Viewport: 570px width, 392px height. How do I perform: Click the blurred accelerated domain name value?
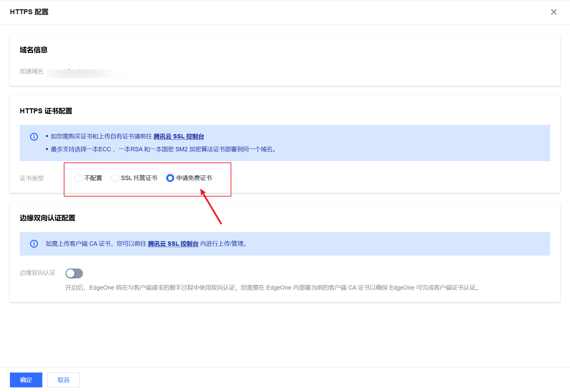89,73
